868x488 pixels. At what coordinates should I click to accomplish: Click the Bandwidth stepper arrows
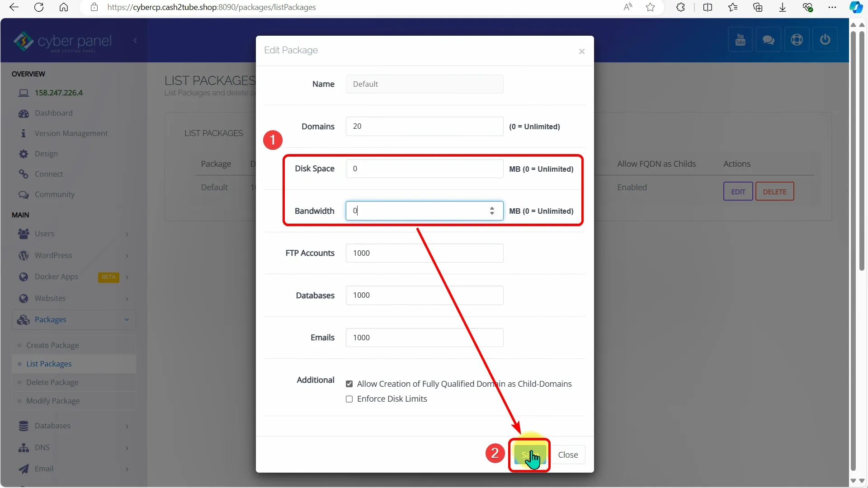(x=492, y=211)
